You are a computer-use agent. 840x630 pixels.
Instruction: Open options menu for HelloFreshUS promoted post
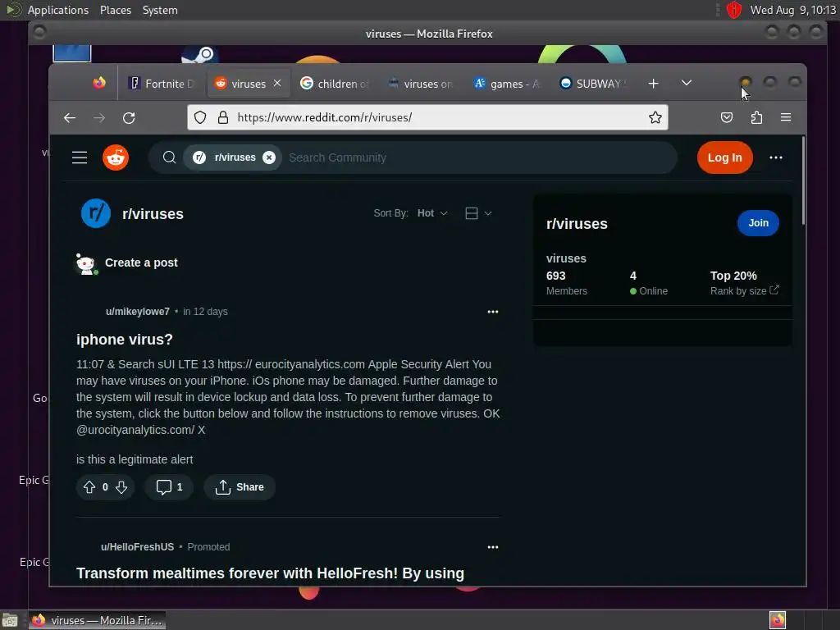tap(493, 547)
